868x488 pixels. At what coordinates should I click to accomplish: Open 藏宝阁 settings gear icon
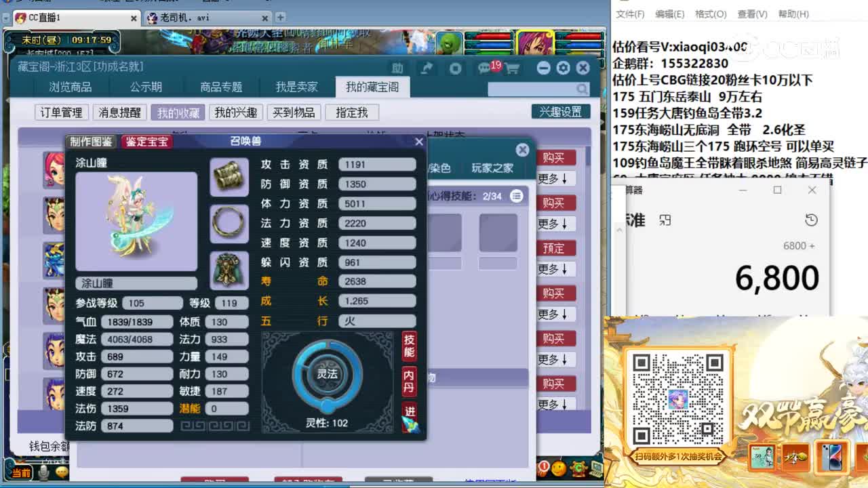(x=563, y=68)
